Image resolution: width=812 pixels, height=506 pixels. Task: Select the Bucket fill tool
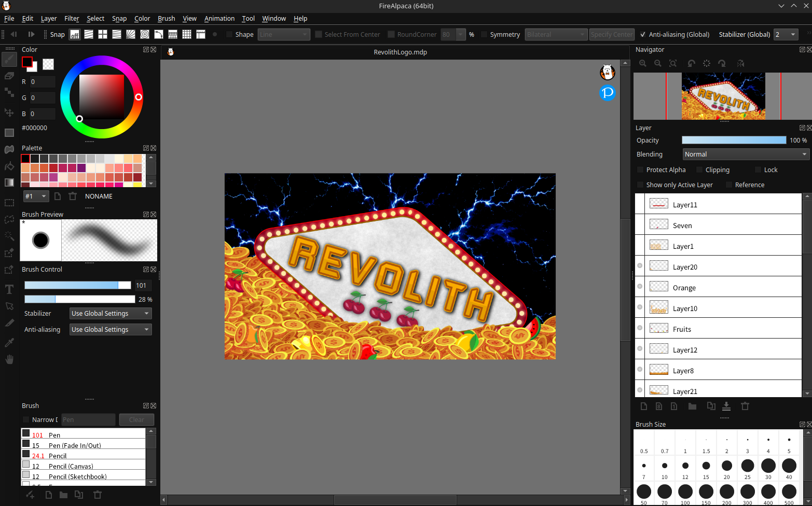[x=9, y=166]
